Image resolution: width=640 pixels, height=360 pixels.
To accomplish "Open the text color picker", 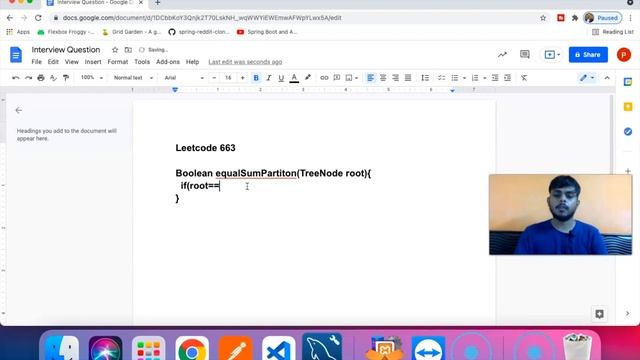I will (294, 78).
